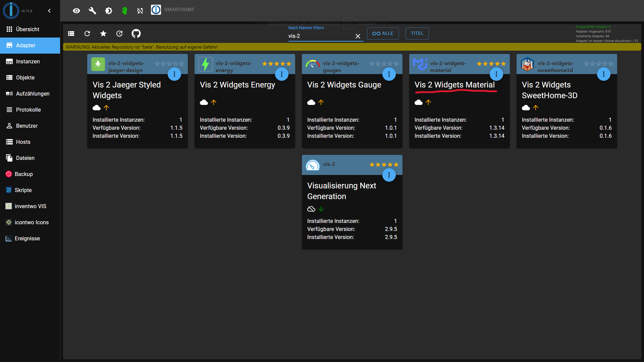
Task: Click the rating stars of vis-2-widgets-jaeger-design
Action: point(169,64)
